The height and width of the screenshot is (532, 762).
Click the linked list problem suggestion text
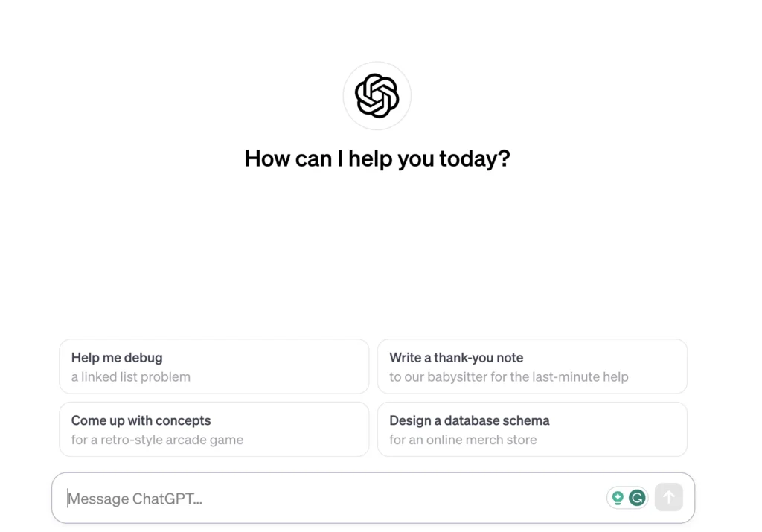pos(130,377)
